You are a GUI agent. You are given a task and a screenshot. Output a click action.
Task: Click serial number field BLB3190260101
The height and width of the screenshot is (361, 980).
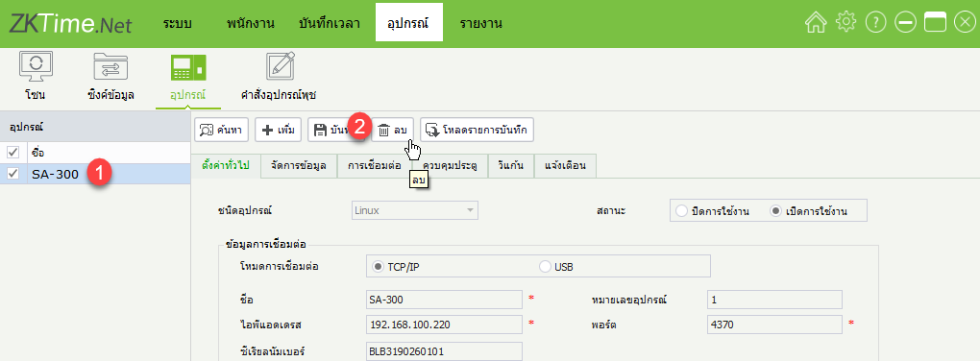tap(444, 351)
